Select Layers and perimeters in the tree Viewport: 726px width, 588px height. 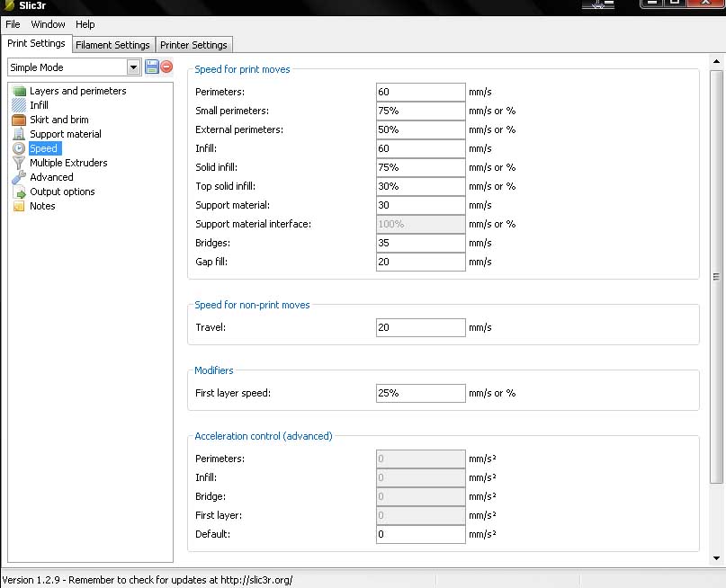78,91
